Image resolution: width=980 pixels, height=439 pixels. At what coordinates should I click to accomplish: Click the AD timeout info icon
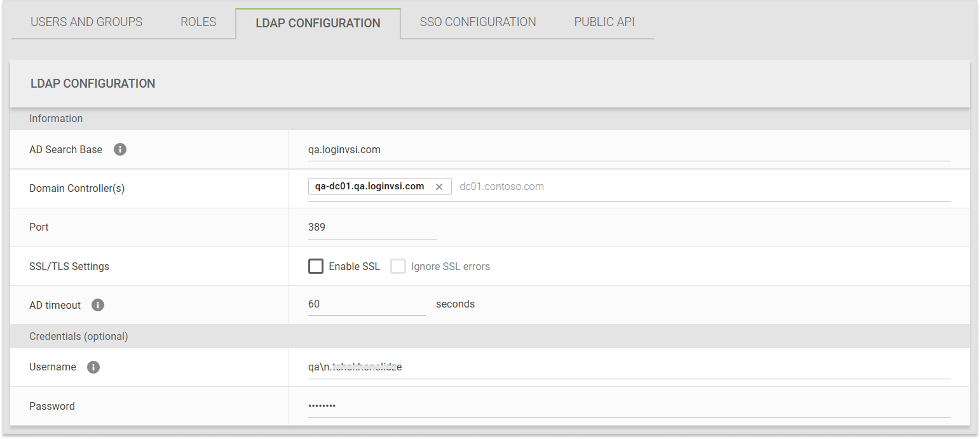tap(97, 305)
